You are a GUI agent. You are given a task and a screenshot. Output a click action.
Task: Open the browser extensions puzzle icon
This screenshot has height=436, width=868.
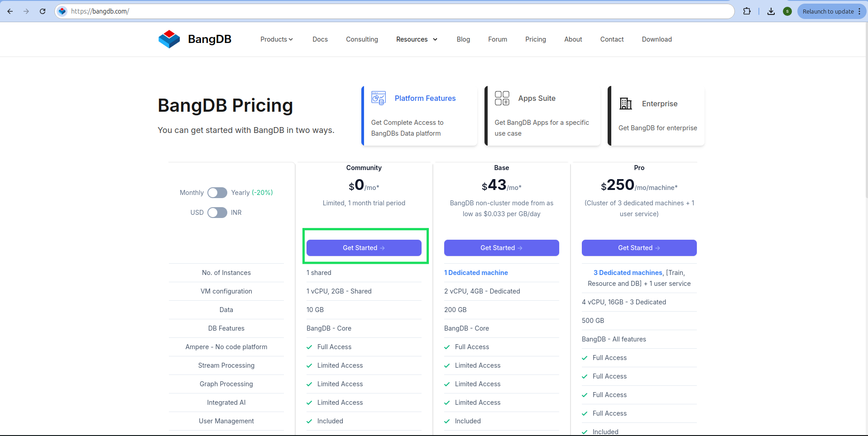747,11
